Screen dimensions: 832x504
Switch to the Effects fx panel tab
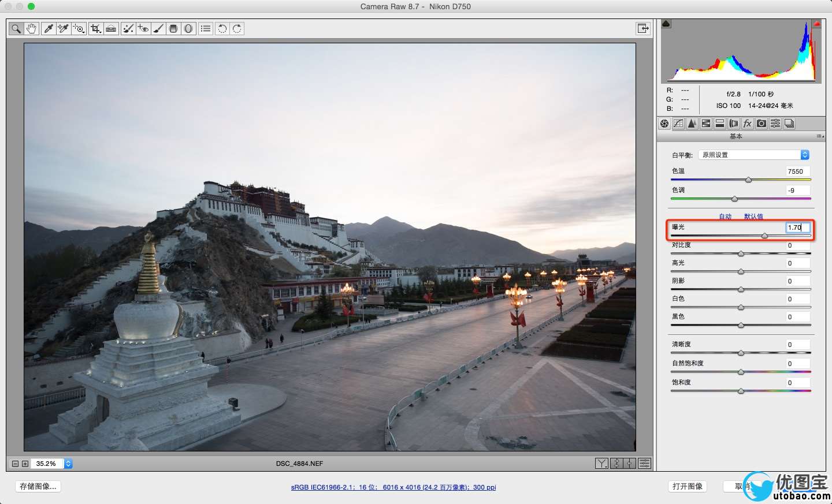click(x=748, y=123)
